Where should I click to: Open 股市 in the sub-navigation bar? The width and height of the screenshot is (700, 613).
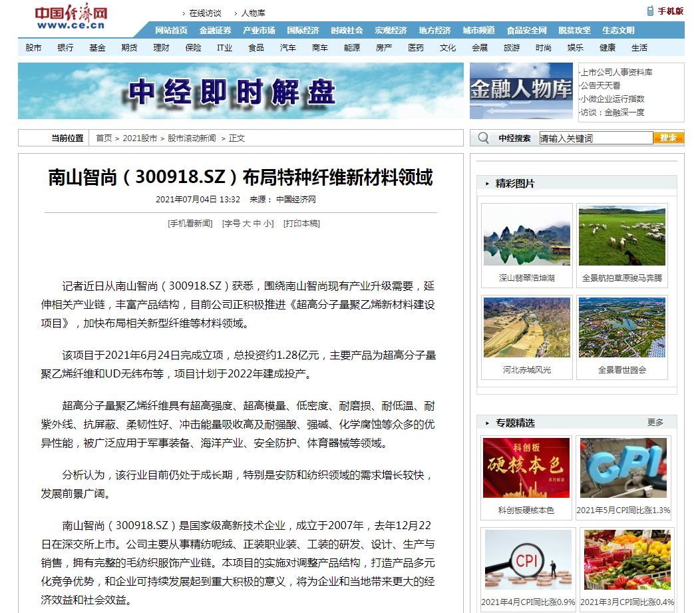pyautogui.click(x=33, y=48)
